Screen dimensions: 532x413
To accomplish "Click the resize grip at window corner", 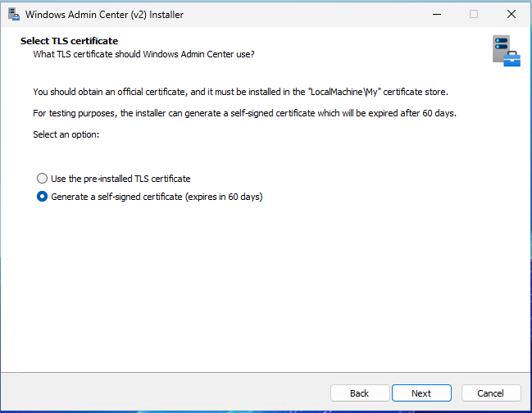I will tap(527, 408).
